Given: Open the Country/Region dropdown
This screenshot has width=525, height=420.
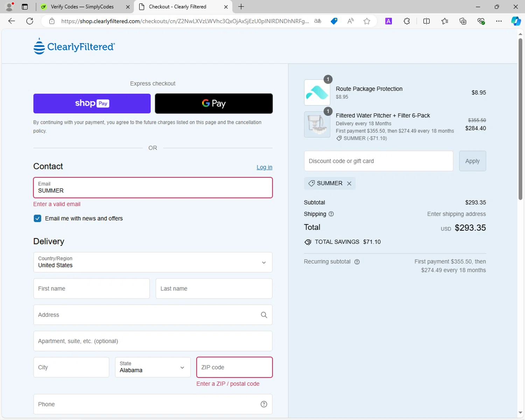Looking at the screenshot, I should 153,262.
